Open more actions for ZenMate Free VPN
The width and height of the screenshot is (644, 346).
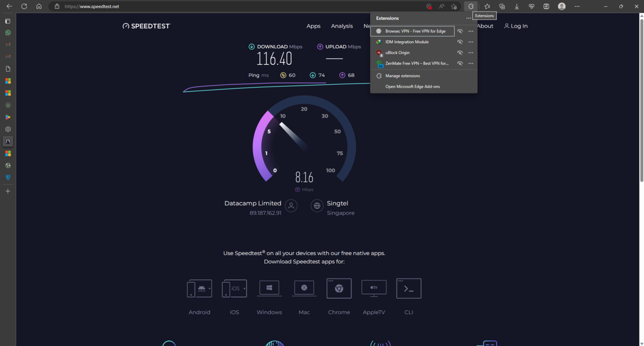[x=471, y=63]
